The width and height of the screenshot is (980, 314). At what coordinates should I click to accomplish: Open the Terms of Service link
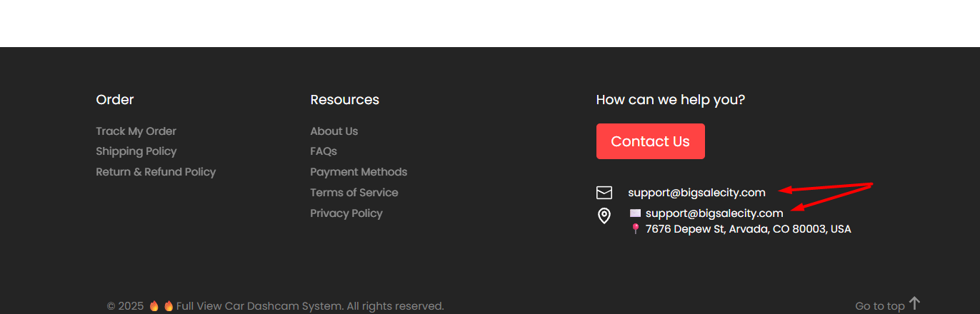[354, 193]
